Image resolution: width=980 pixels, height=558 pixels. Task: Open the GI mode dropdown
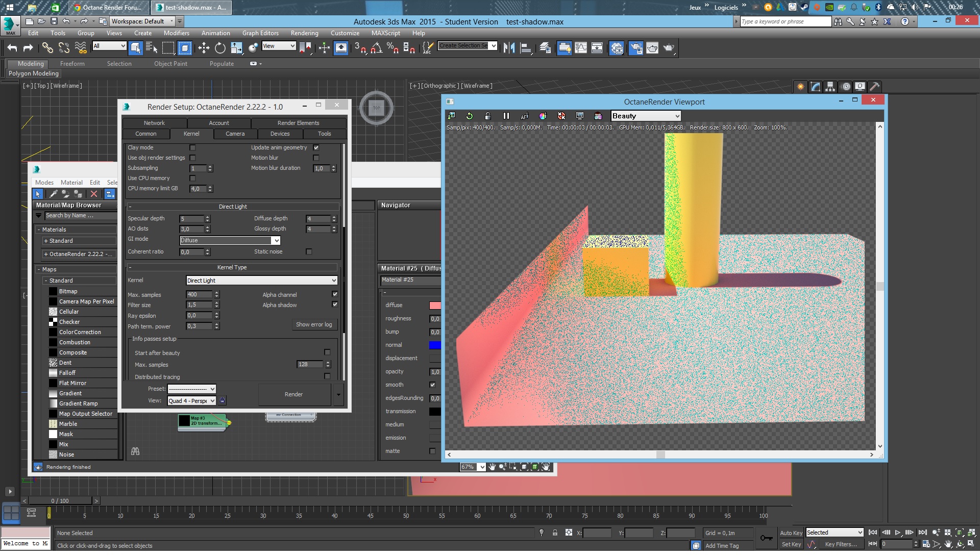[x=230, y=240]
